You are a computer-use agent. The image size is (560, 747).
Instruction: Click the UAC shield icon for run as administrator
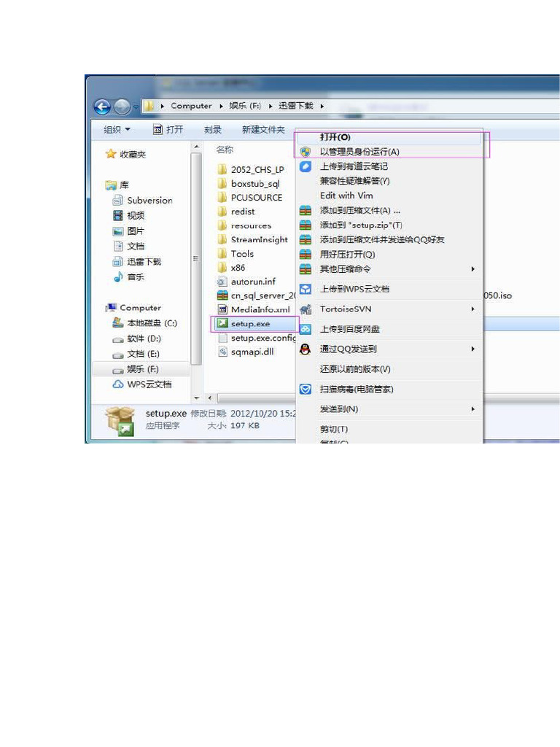(306, 152)
